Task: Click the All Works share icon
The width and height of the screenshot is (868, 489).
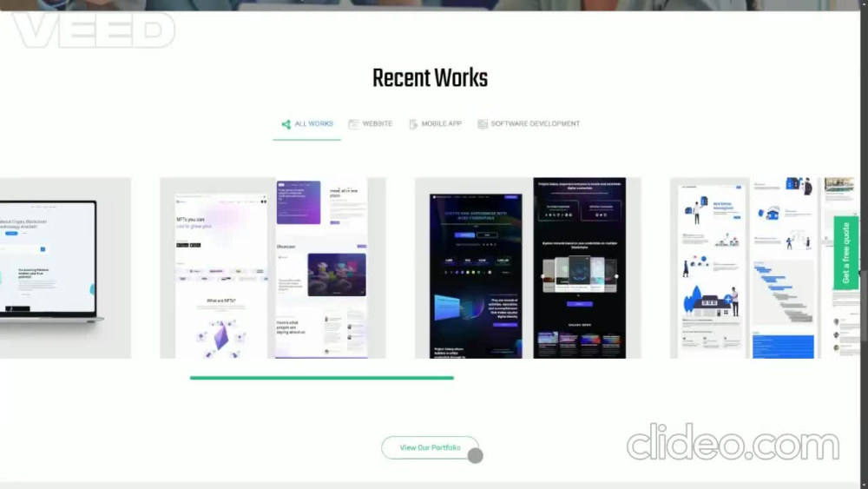Action: tap(286, 124)
